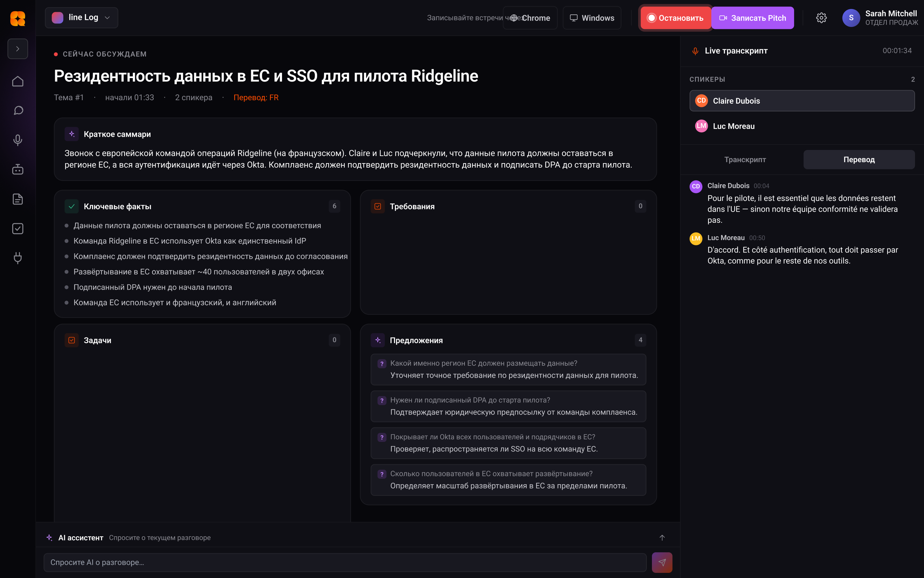The width and height of the screenshot is (924, 578).
Task: Click the send message arrow button
Action: point(662,562)
